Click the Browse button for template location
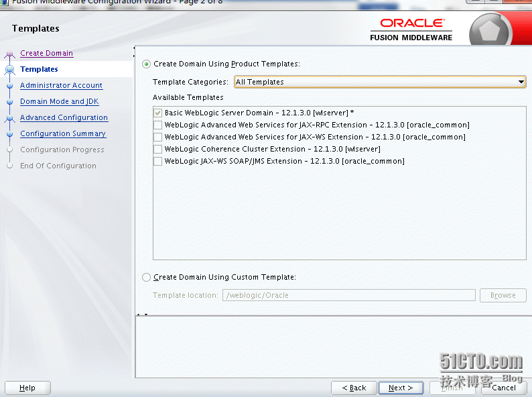 503,295
